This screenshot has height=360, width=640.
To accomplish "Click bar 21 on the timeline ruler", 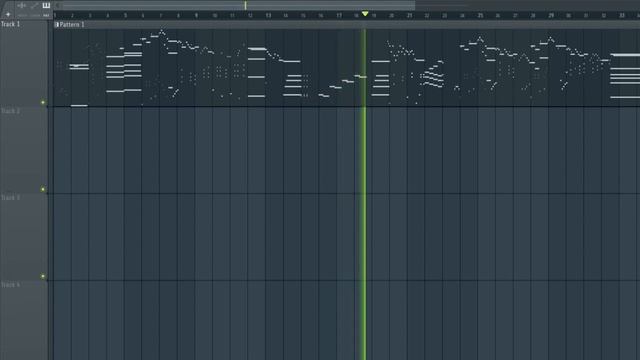I will [x=409, y=16].
